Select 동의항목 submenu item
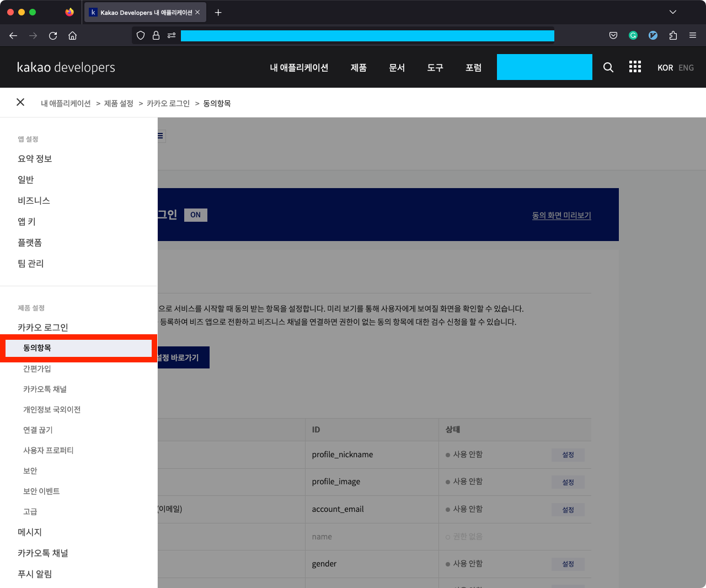The height and width of the screenshot is (588, 706). (78, 348)
